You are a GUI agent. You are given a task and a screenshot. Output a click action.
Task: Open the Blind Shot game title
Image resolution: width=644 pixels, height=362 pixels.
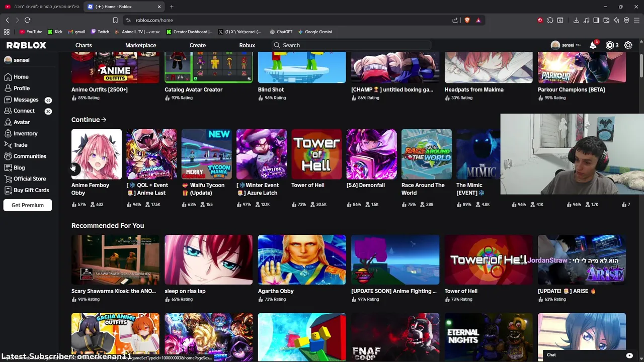271,89
